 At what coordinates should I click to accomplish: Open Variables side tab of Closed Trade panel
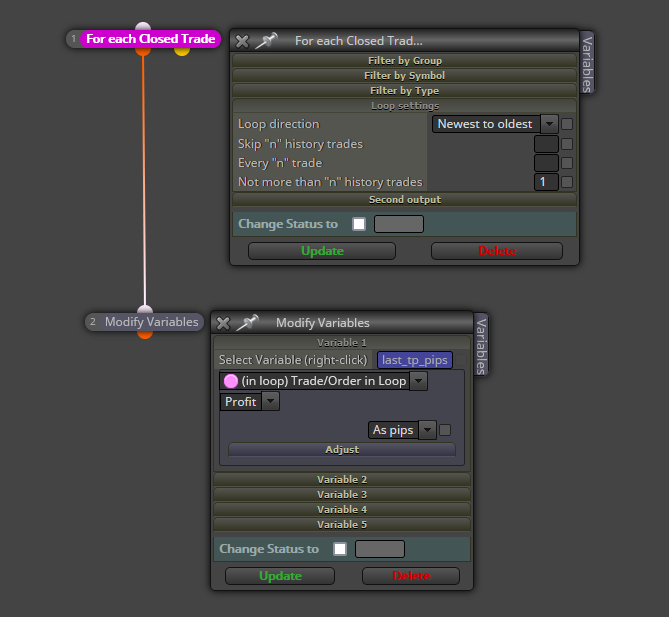(587, 63)
